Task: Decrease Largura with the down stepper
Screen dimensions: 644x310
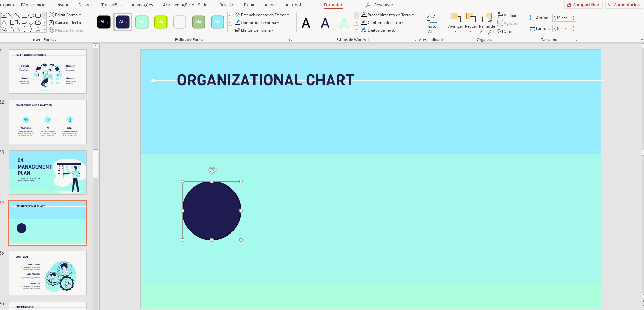Action: 574,31
